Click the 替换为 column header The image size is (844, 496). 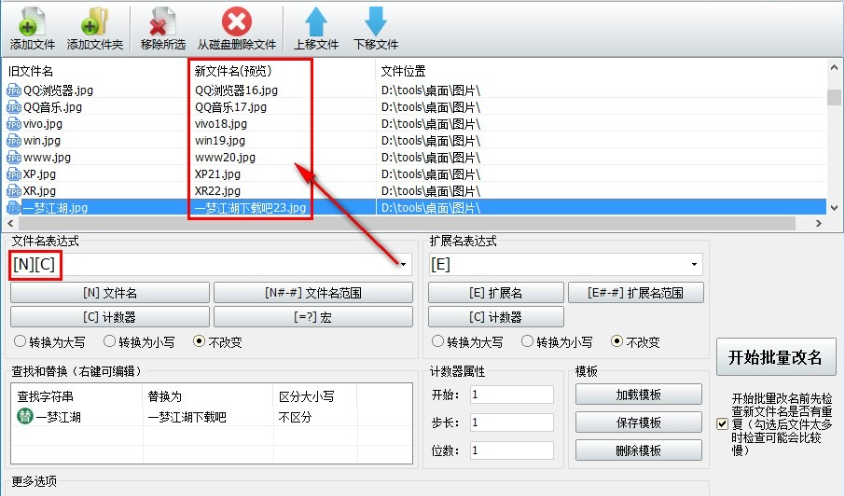tap(164, 397)
